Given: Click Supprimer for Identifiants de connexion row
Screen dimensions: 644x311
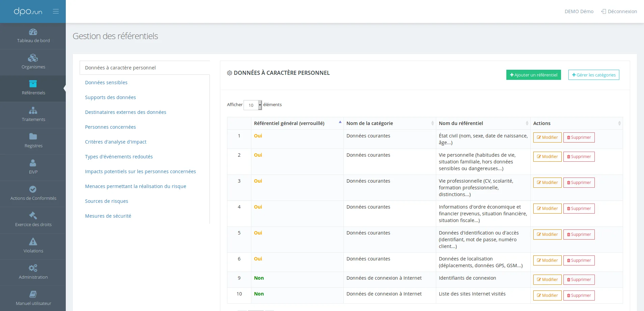Looking at the screenshot, I should point(579,280).
